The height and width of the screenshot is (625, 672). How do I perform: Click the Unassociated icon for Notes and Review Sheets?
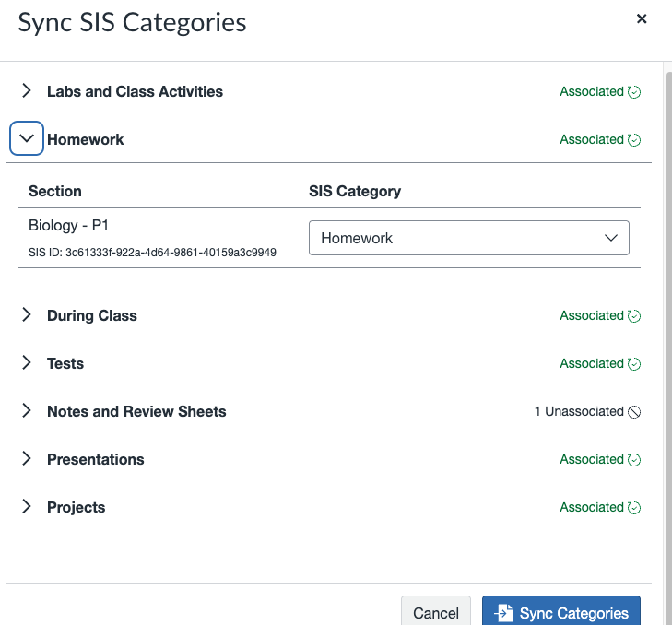[634, 412]
